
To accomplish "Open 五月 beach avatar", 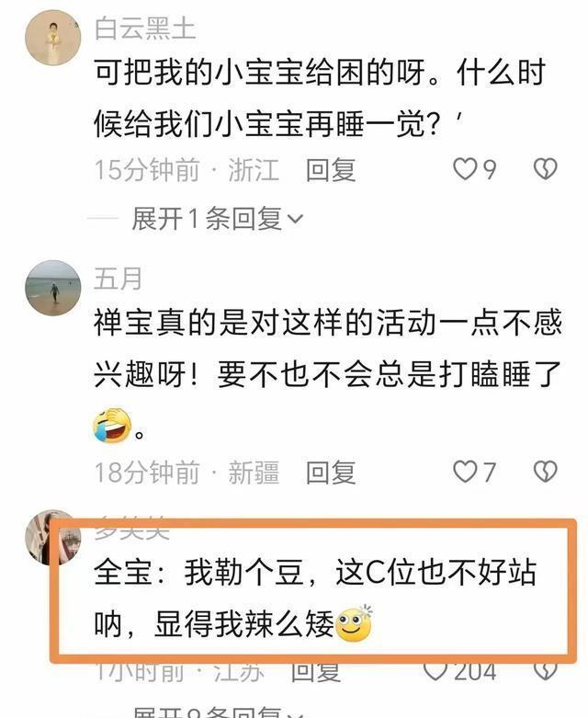I will point(52,288).
